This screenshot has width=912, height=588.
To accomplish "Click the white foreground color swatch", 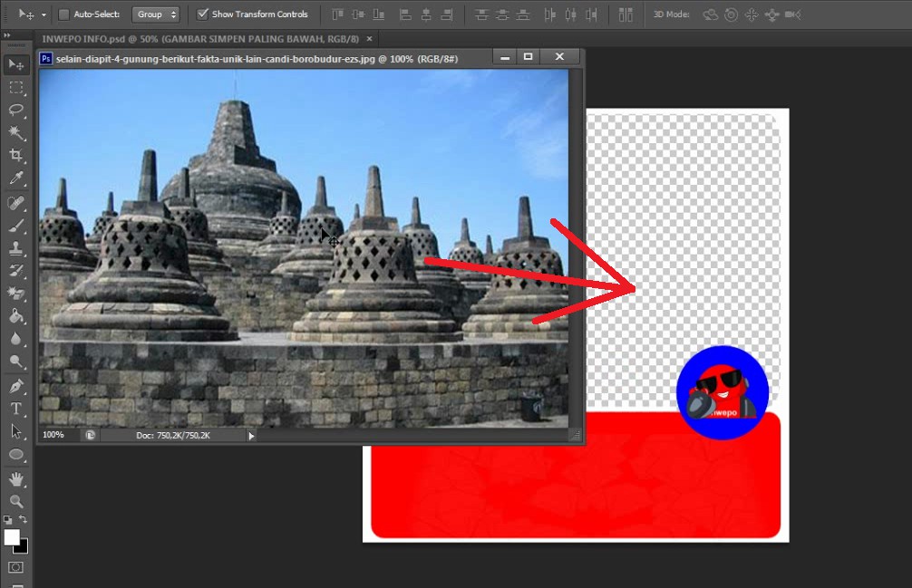I will [11, 536].
